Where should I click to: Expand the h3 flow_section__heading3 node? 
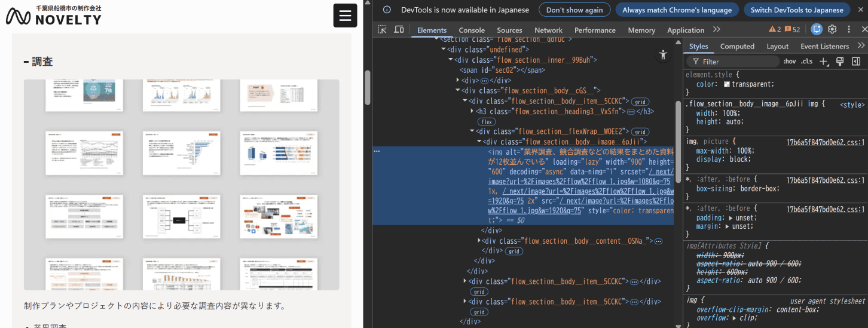coord(473,111)
